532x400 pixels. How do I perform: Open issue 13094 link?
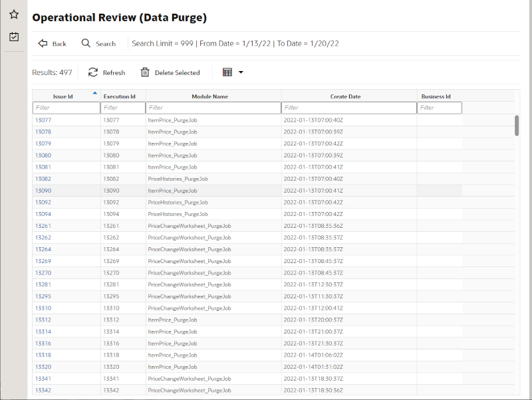coord(43,214)
